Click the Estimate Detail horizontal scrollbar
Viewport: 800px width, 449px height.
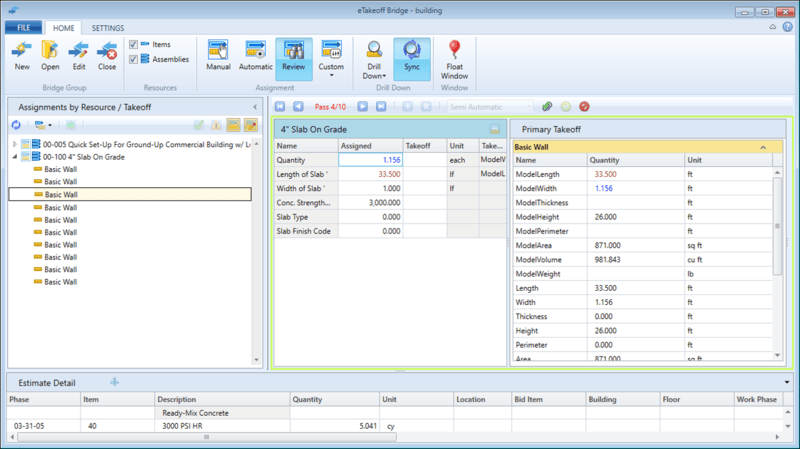point(207,437)
